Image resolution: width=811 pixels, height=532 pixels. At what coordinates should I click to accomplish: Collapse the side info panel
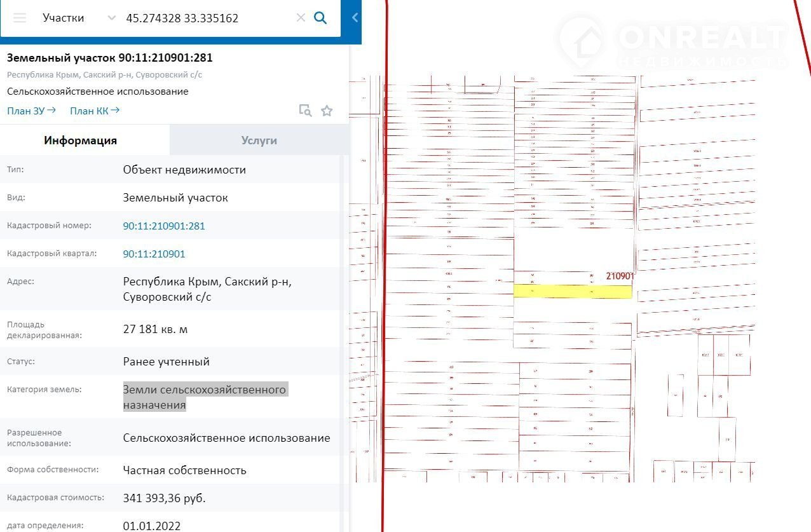click(x=355, y=18)
